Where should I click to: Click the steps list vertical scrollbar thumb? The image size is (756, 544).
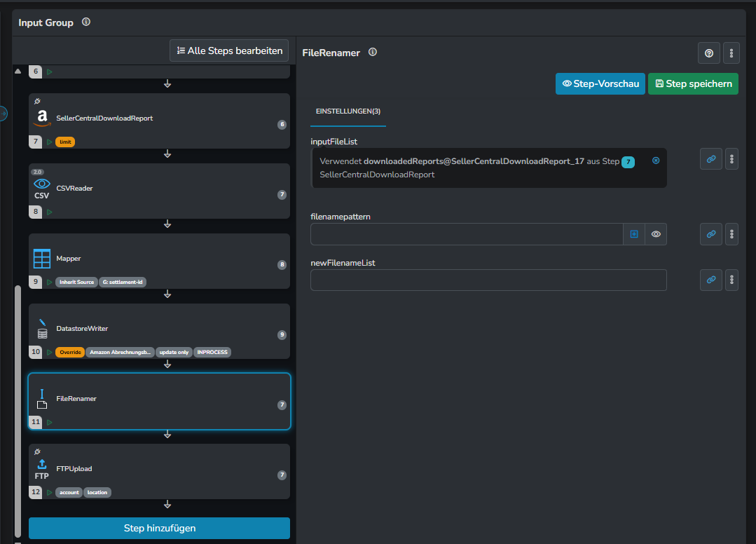pyautogui.click(x=18, y=411)
